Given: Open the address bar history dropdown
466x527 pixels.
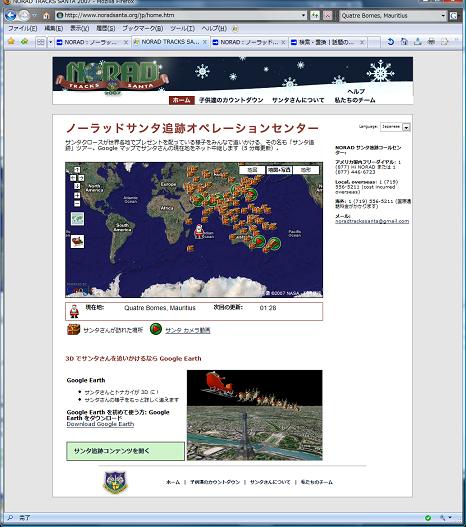Looking at the screenshot, I should pyautogui.click(x=303, y=15).
